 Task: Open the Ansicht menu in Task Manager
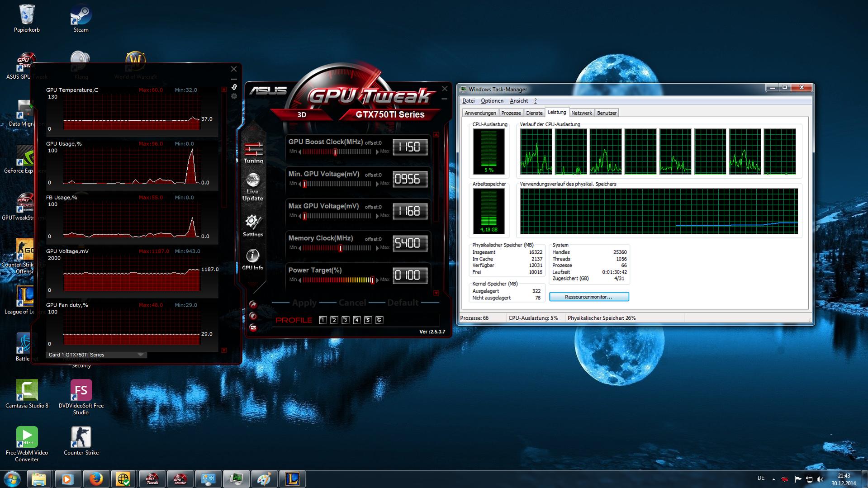point(518,101)
